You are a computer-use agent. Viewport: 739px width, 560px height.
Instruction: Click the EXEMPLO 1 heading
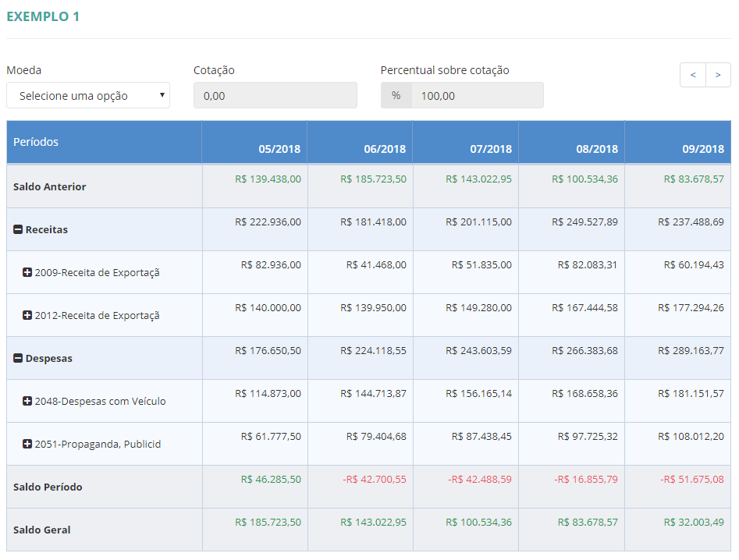[43, 16]
